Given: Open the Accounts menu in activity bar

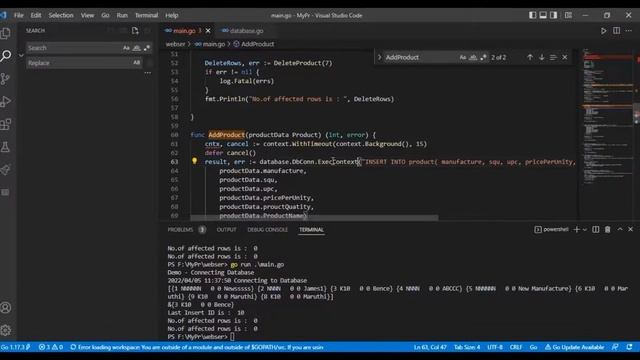Looking at the screenshot, I should [x=6, y=307].
